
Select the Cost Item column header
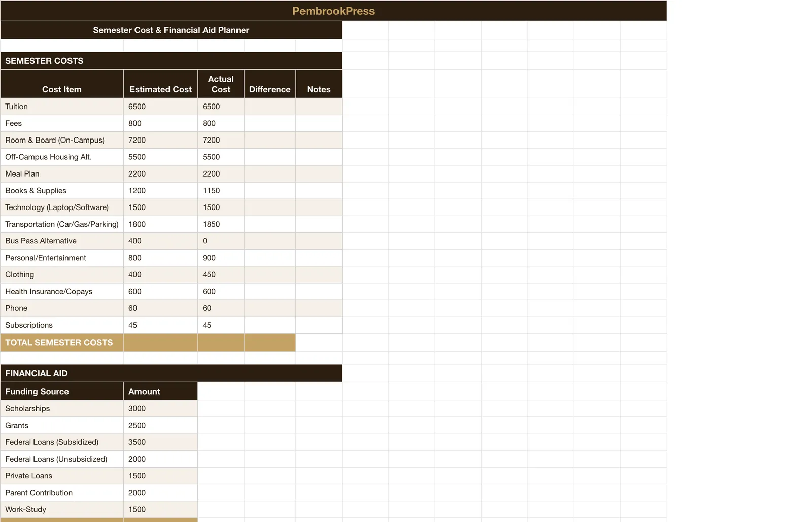(62, 84)
